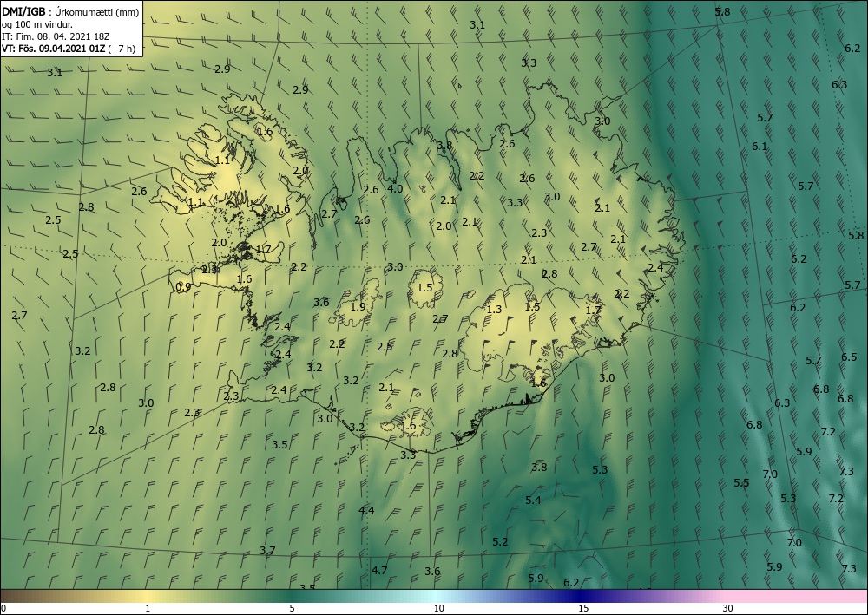Image resolution: width=868 pixels, height=615 pixels.
Task: Click the 4.4 value south of Iceland
Action: 366,510
